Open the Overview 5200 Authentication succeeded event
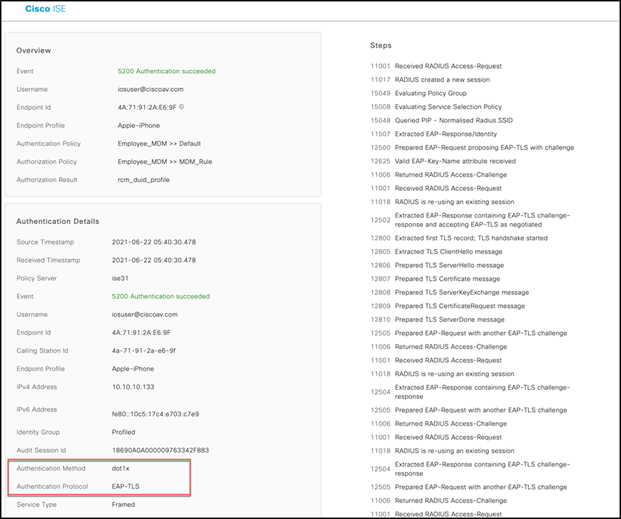The image size is (621, 519). 166,71
